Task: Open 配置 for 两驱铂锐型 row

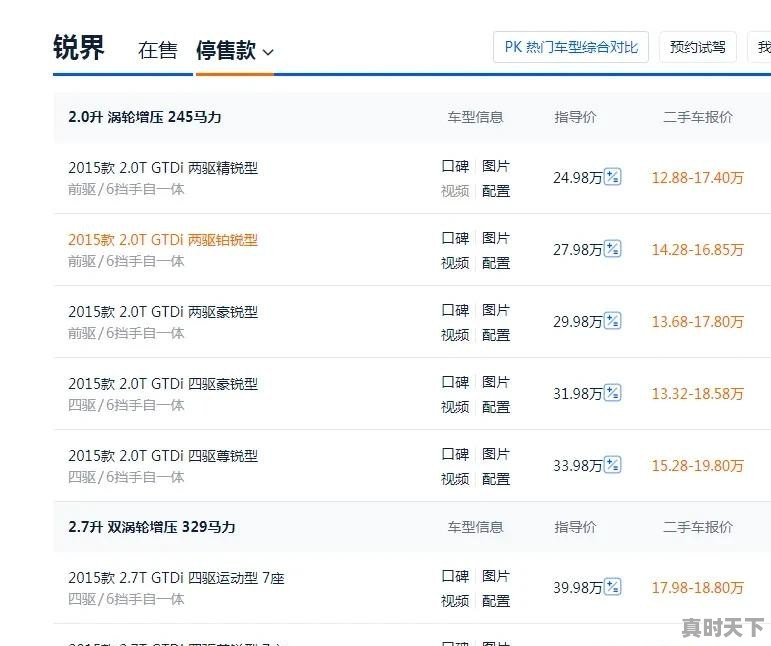Action: pyautogui.click(x=496, y=264)
